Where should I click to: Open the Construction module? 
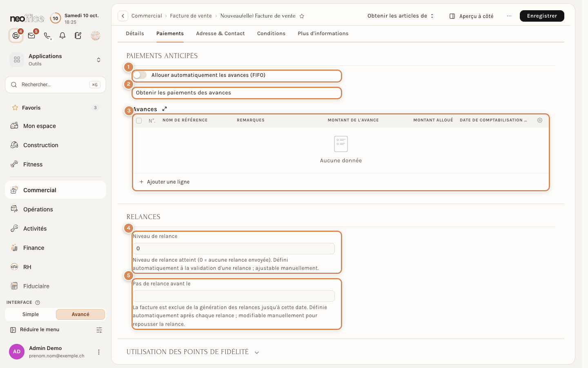tap(56, 145)
